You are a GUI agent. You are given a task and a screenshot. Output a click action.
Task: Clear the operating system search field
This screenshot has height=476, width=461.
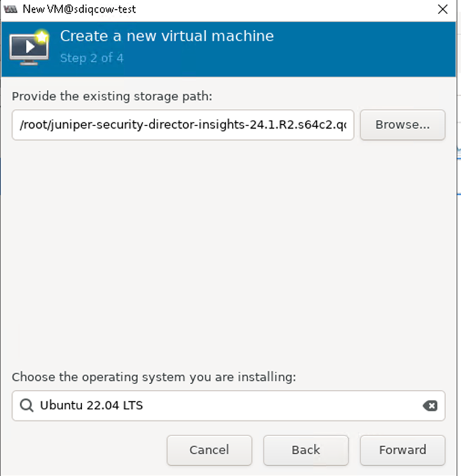coord(430,406)
